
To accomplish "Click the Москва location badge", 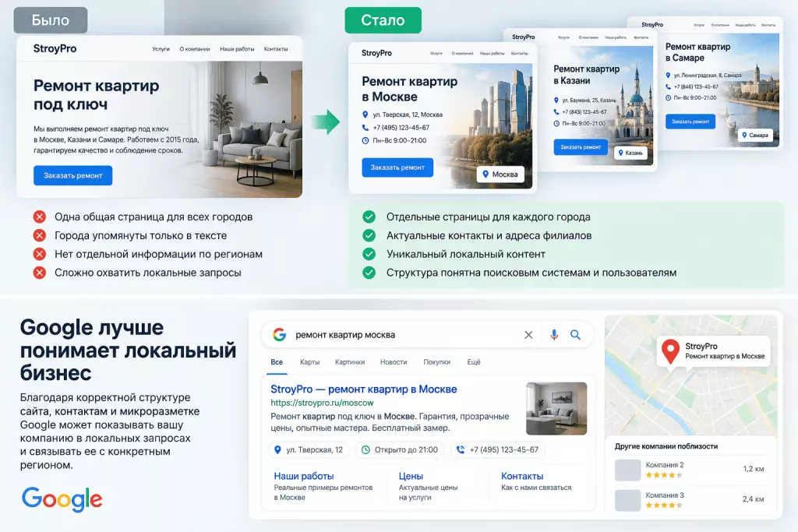I will coord(500,174).
